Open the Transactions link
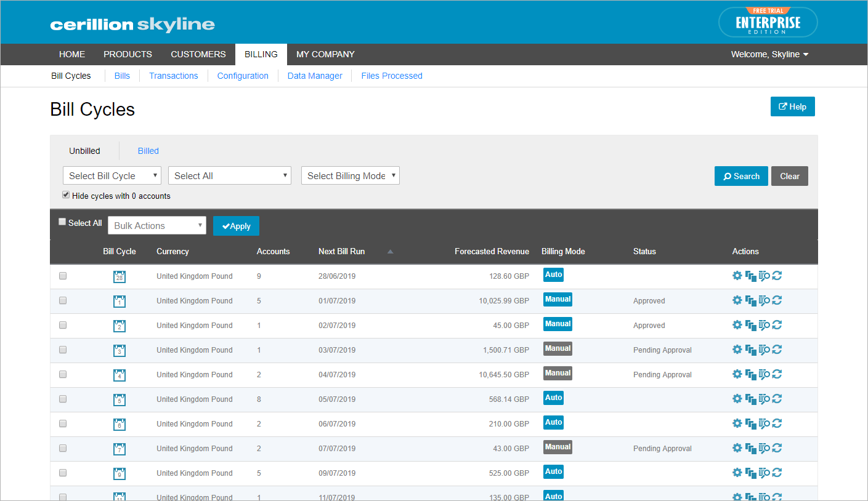868x501 pixels. (174, 76)
